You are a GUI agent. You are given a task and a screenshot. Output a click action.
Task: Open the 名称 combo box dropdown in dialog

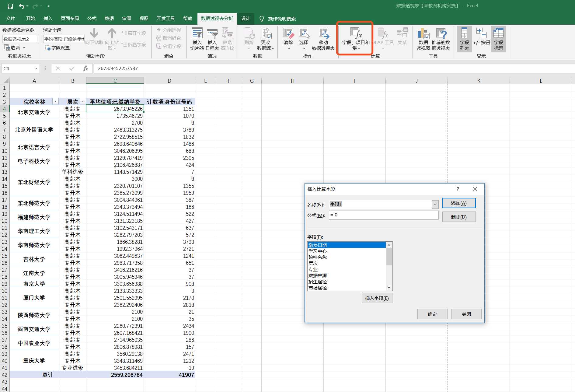click(435, 205)
